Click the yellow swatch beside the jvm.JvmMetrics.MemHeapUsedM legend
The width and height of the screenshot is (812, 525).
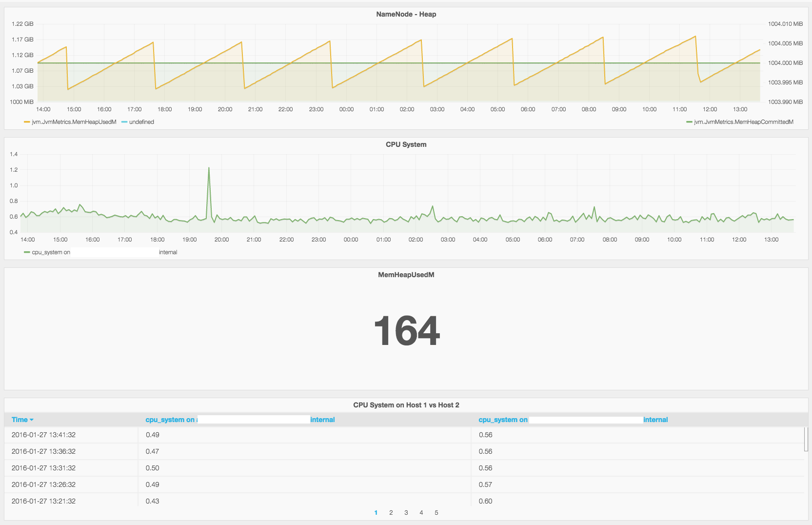(x=27, y=122)
